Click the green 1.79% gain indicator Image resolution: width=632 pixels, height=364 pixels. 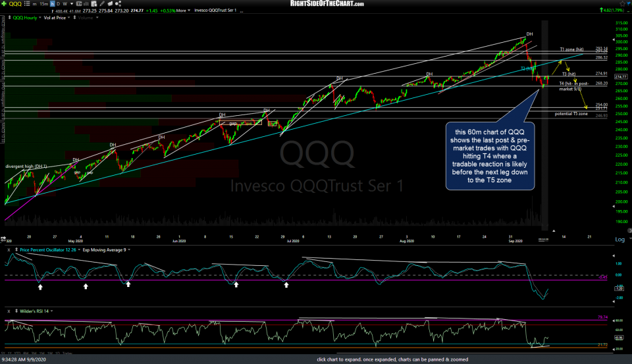click(x=612, y=10)
